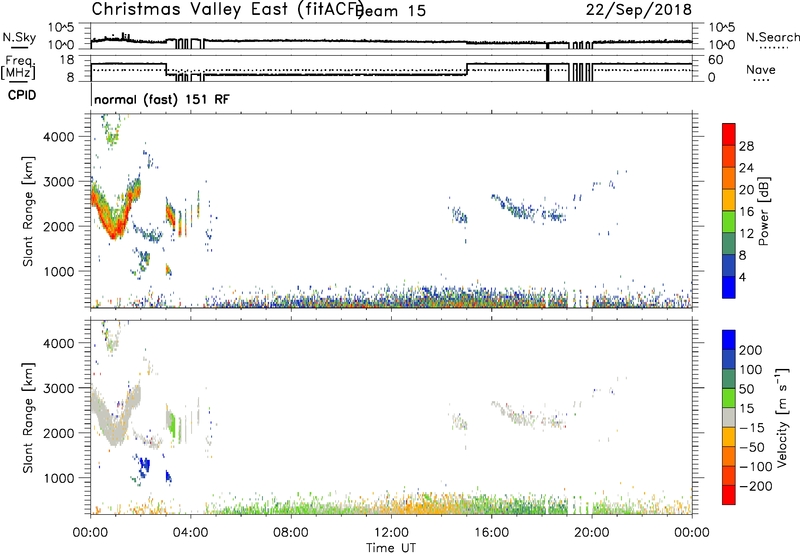The image size is (800, 554).
Task: Click the '-15' velocity colorbar label
Action: pyautogui.click(x=751, y=428)
